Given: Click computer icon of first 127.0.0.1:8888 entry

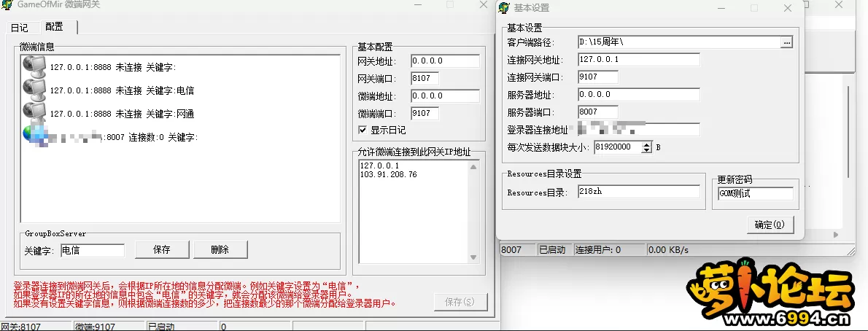Looking at the screenshot, I should [34, 66].
